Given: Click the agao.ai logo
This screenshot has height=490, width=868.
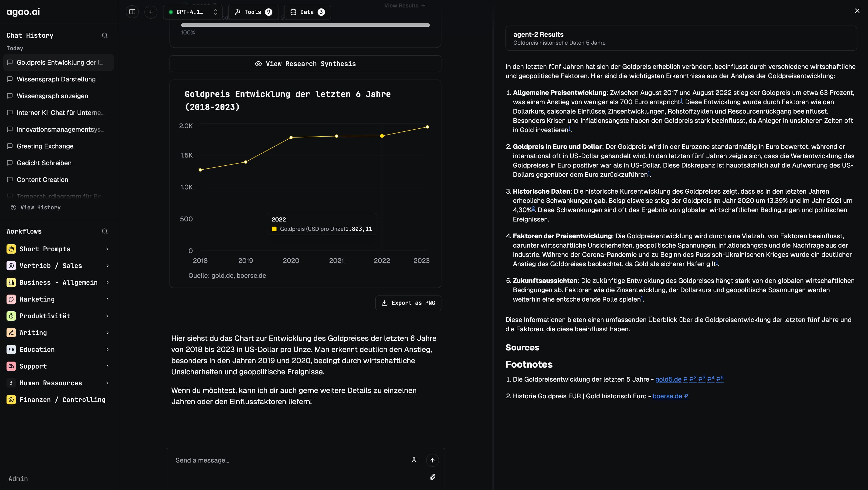Looking at the screenshot, I should point(23,12).
